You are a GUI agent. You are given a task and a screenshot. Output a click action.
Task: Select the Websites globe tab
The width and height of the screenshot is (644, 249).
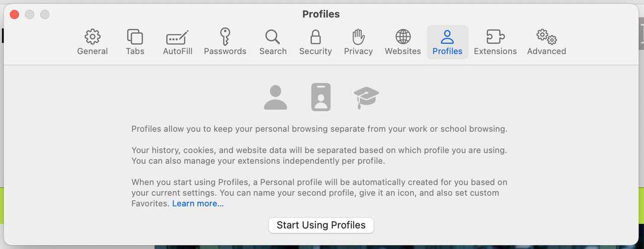coord(403,42)
